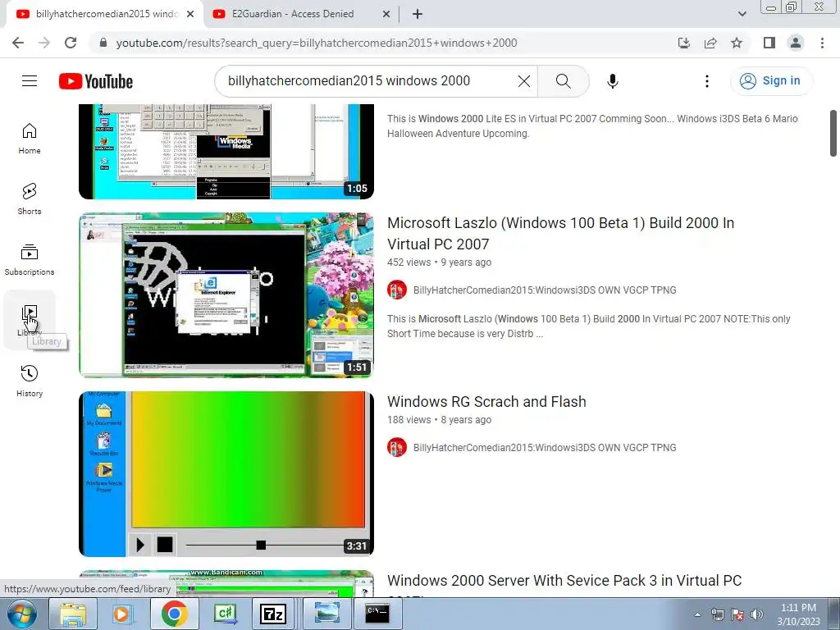The image size is (840, 630).
Task: Go to Home in the sidebar
Action: (x=30, y=138)
